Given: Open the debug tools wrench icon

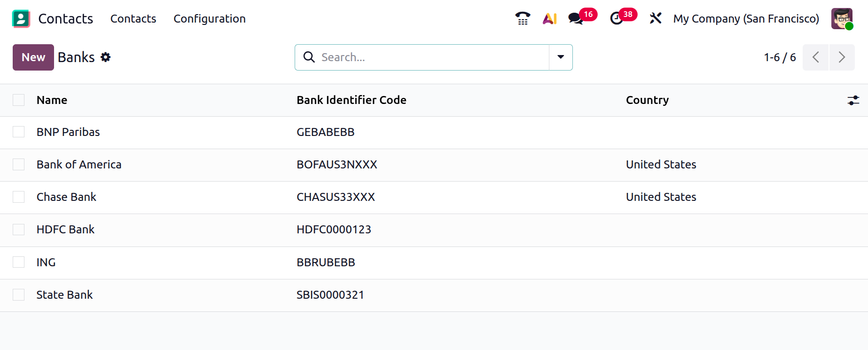Looking at the screenshot, I should (x=656, y=19).
